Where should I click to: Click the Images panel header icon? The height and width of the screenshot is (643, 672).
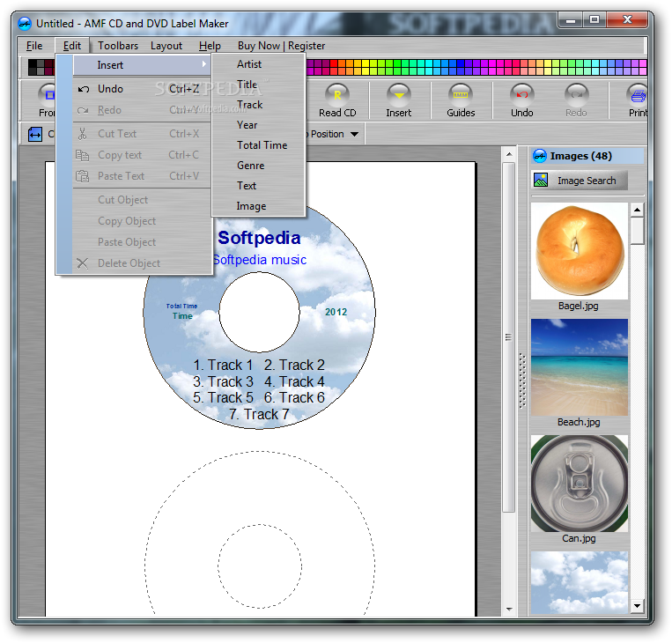[540, 156]
